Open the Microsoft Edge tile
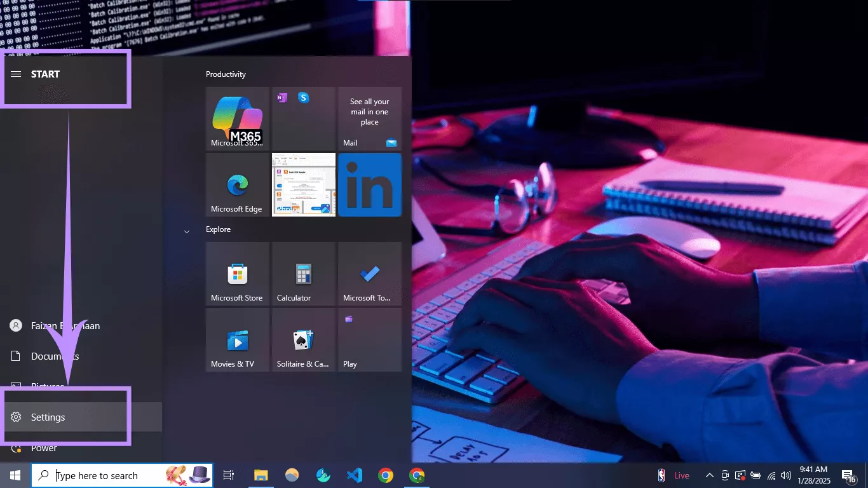Screen dimensions: 868x488 237,185
